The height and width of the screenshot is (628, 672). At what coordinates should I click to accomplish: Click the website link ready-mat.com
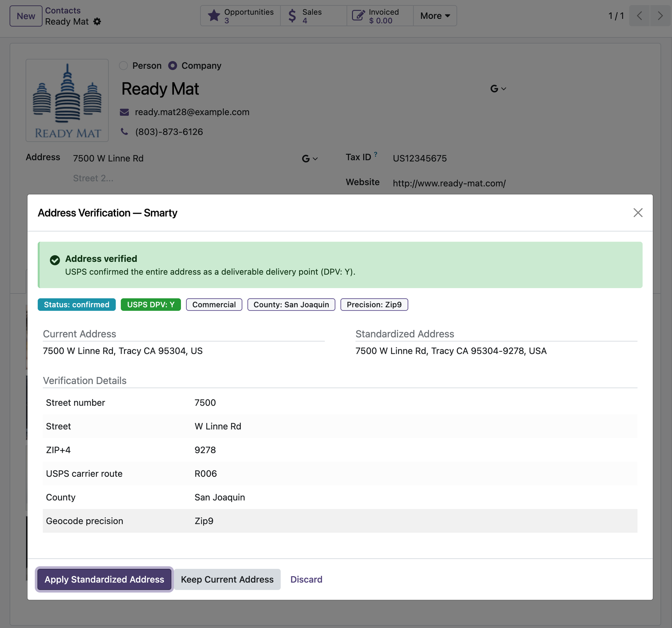click(x=449, y=183)
